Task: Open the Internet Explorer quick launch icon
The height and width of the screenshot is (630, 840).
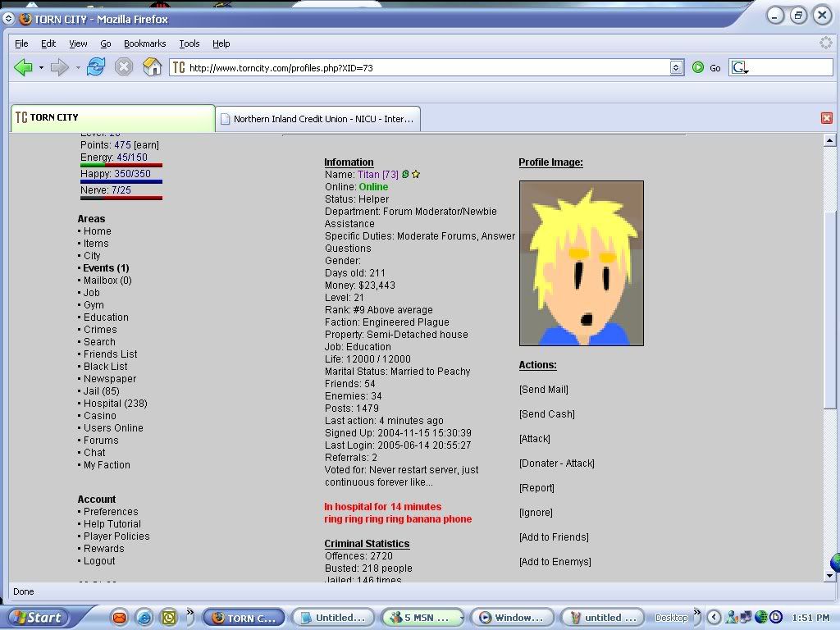Action: tap(144, 618)
